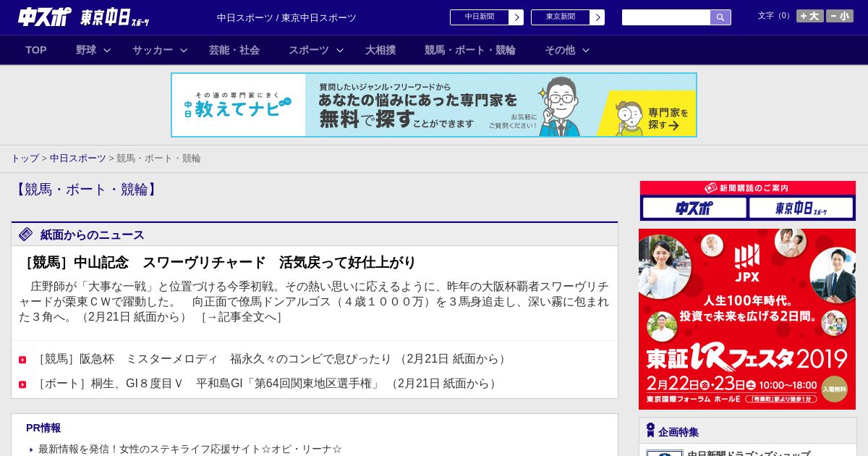
Task: Decrease text size with the 小 button
Action: (x=840, y=16)
